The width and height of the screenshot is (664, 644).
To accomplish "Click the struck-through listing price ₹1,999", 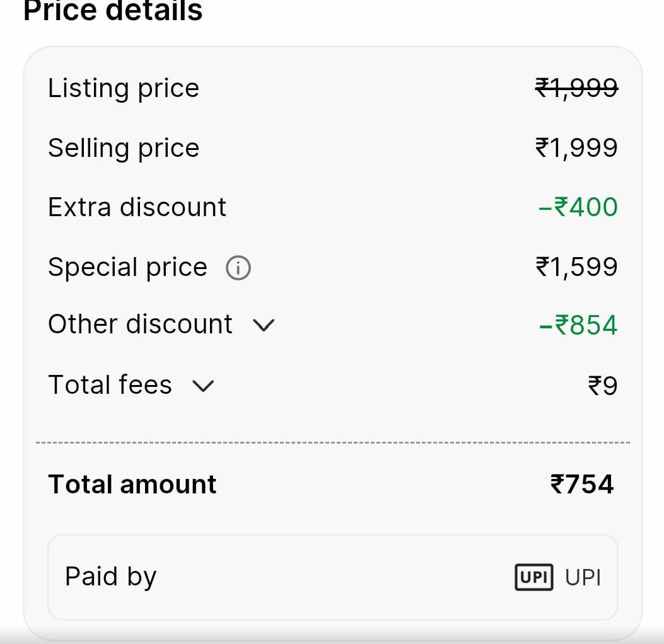I will pyautogui.click(x=576, y=88).
